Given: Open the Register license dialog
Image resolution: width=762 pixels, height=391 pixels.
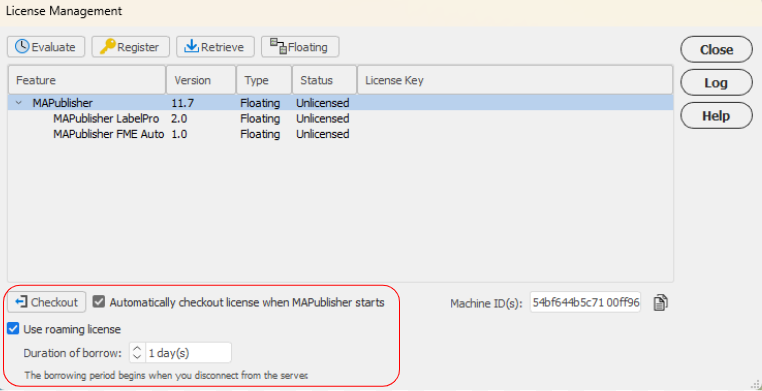Looking at the screenshot, I should [130, 47].
